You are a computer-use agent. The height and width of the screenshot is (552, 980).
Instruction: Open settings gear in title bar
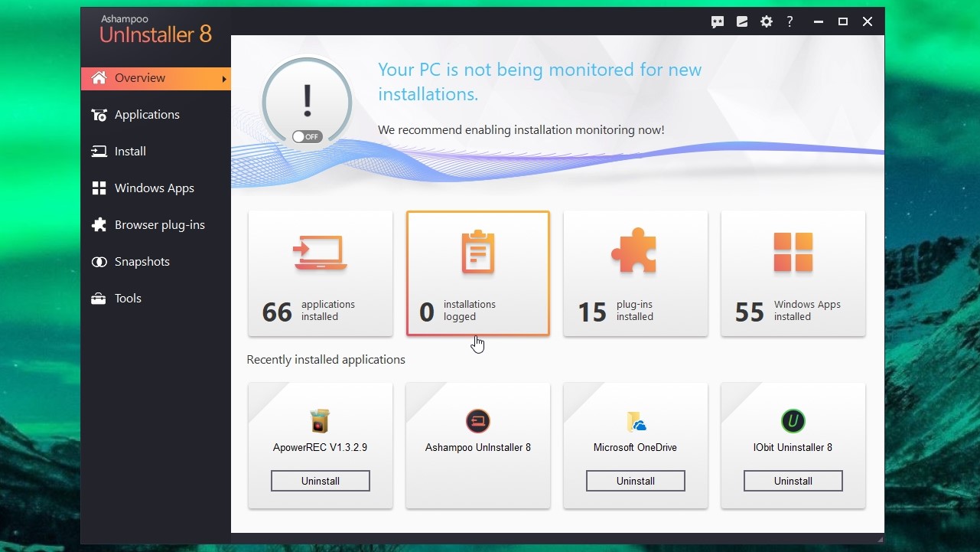(767, 21)
